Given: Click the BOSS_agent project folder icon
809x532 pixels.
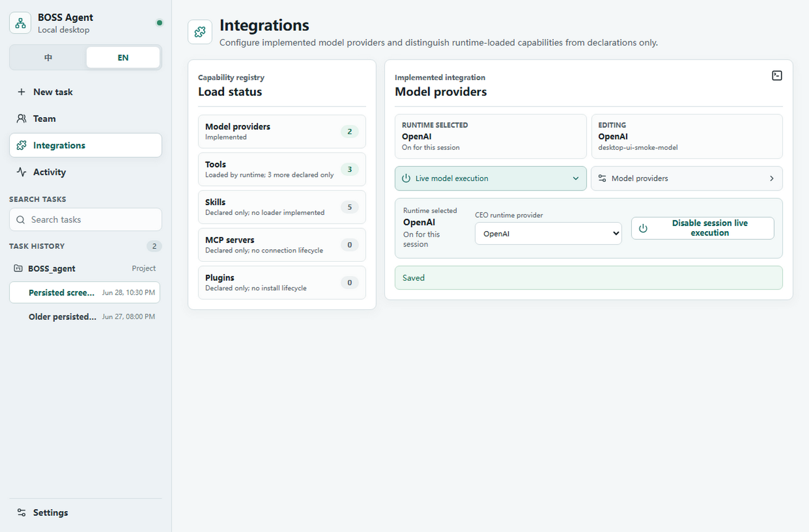Looking at the screenshot, I should click(x=18, y=268).
